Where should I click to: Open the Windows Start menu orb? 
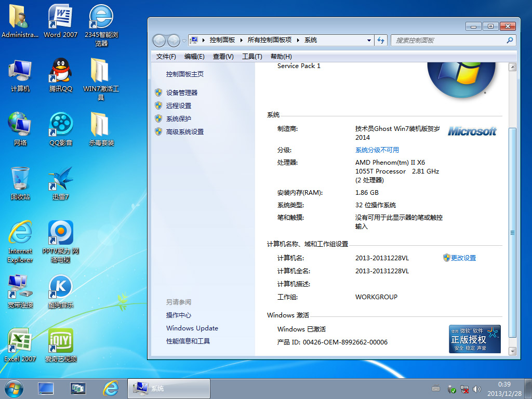[14, 389]
